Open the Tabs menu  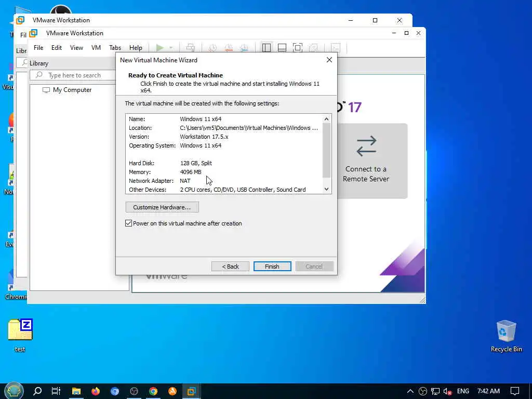[x=115, y=48]
